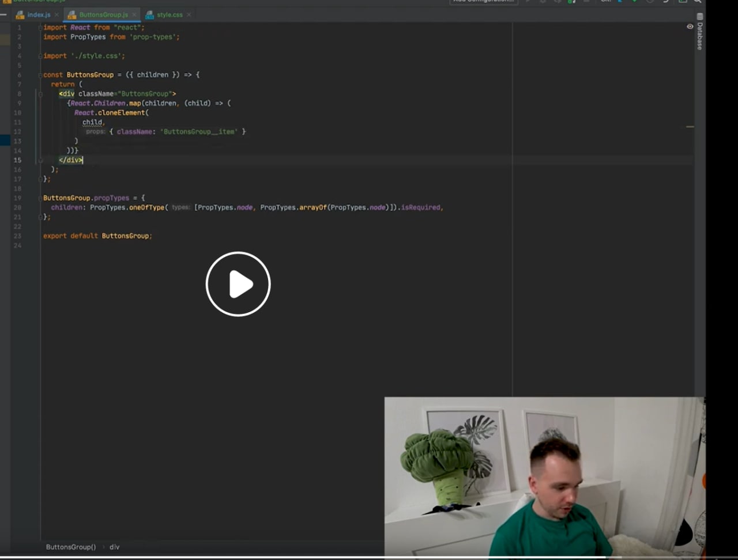Click the fold end marker at line 21

pos(40,217)
